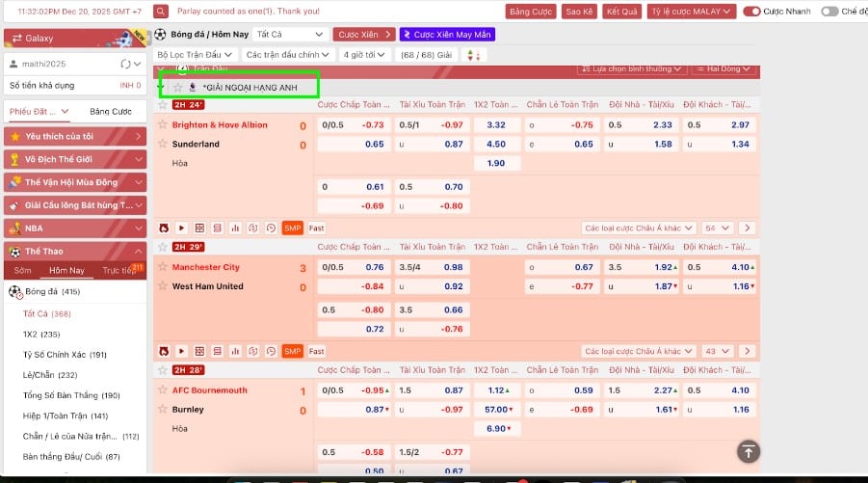Open the Hai Dòng layout dropdown
The image size is (868, 483).
click(x=723, y=68)
